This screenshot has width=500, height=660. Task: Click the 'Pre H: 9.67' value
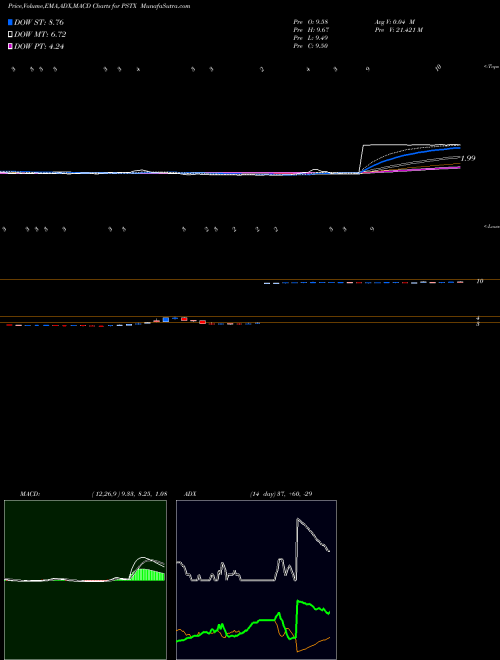click(x=311, y=30)
